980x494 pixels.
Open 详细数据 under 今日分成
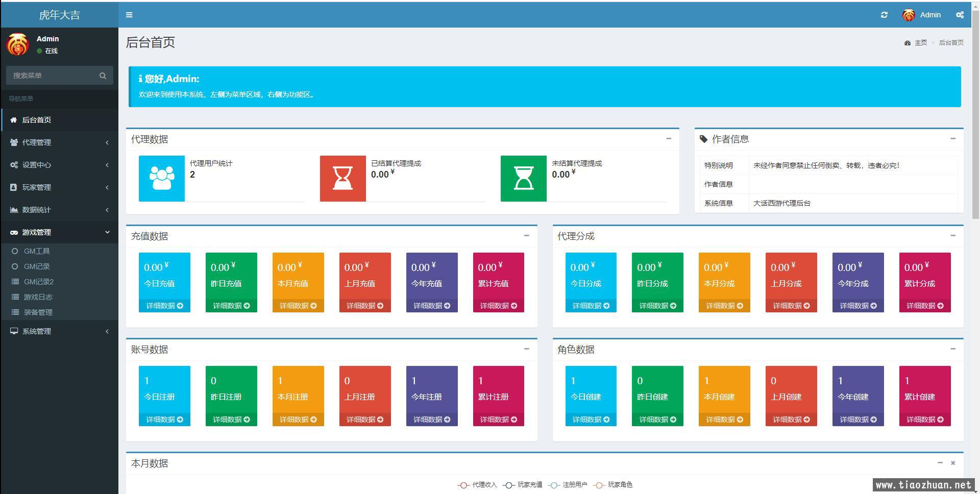[591, 306]
